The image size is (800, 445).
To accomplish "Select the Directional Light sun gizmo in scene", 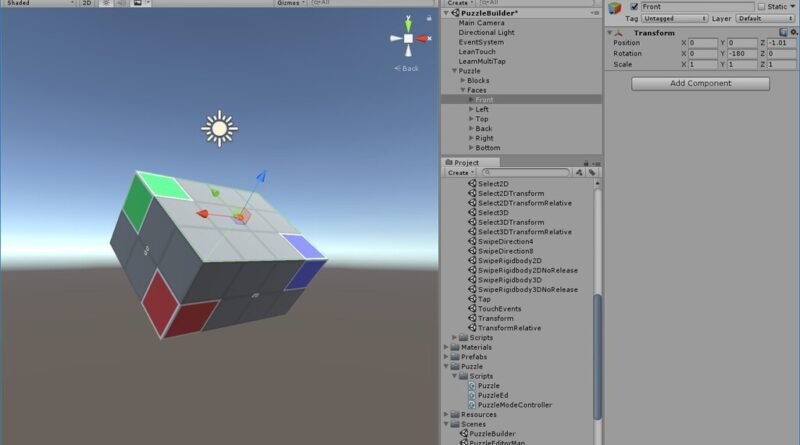I will (x=219, y=129).
